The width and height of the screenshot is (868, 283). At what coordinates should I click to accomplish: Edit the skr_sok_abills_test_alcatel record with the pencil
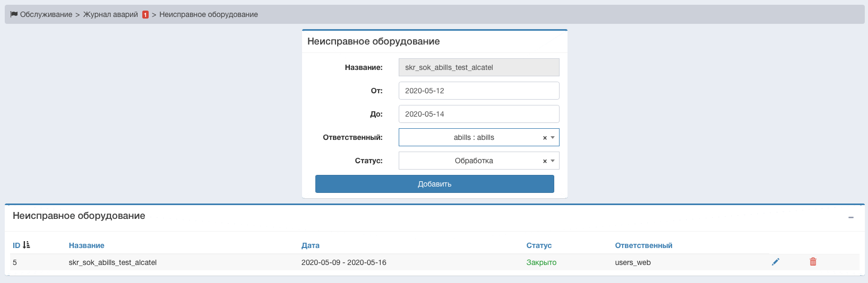click(776, 262)
